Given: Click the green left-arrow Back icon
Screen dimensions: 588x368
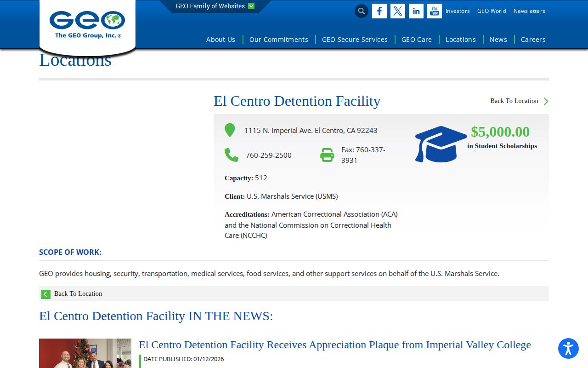Looking at the screenshot, I should coord(46,294).
